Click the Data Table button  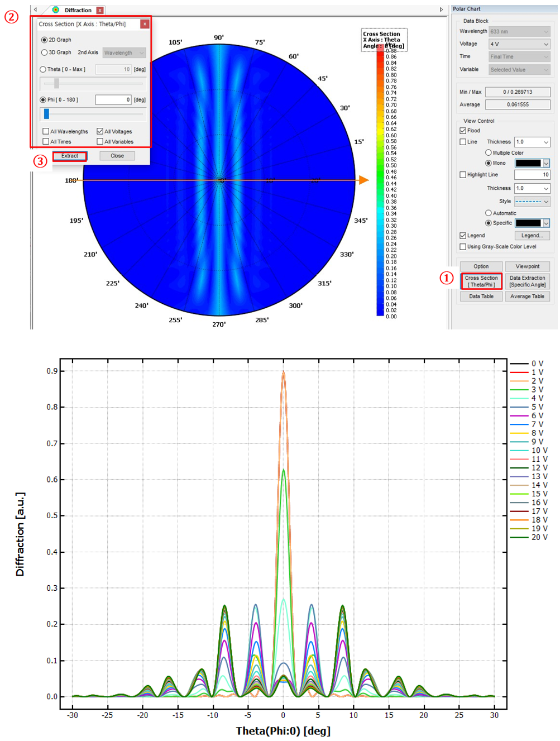[481, 297]
